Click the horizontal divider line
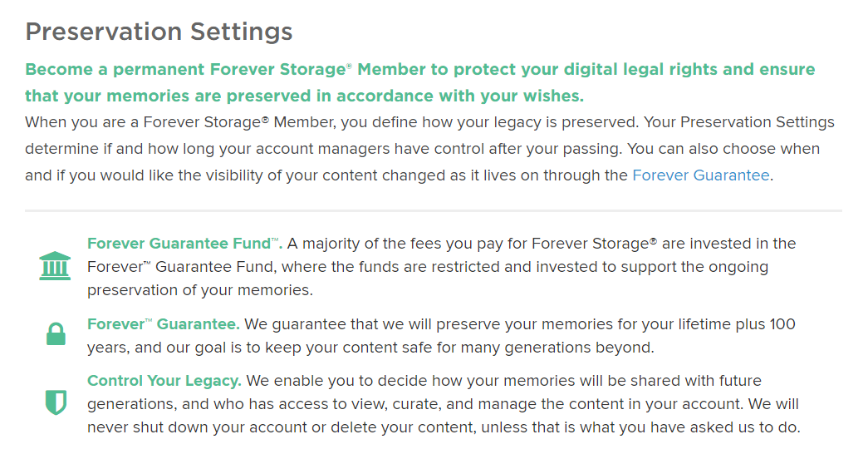868x454 pixels. click(x=434, y=211)
